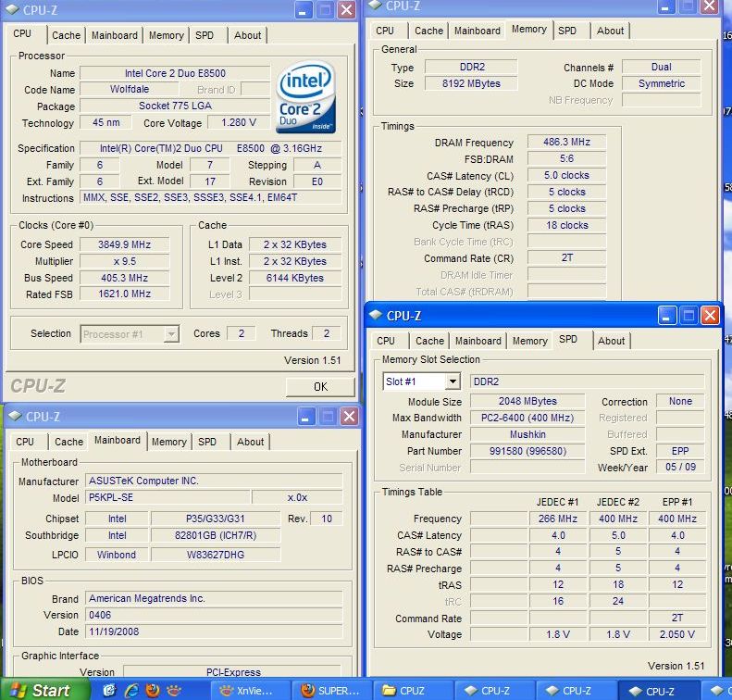
Task: Launch Firefox from the quick launch bar
Action: tap(152, 690)
